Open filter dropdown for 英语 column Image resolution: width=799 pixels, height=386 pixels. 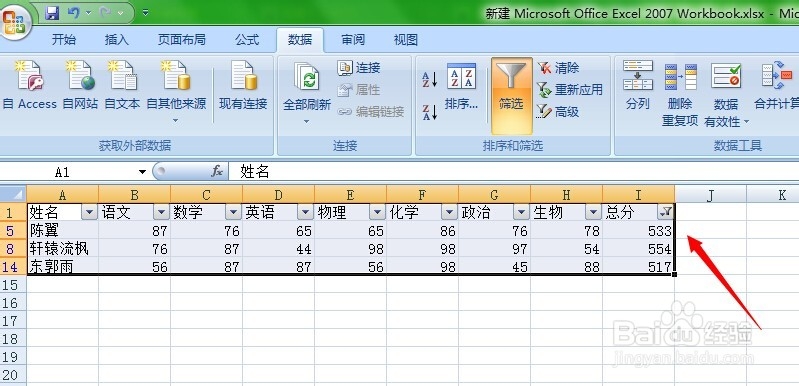[x=305, y=212]
